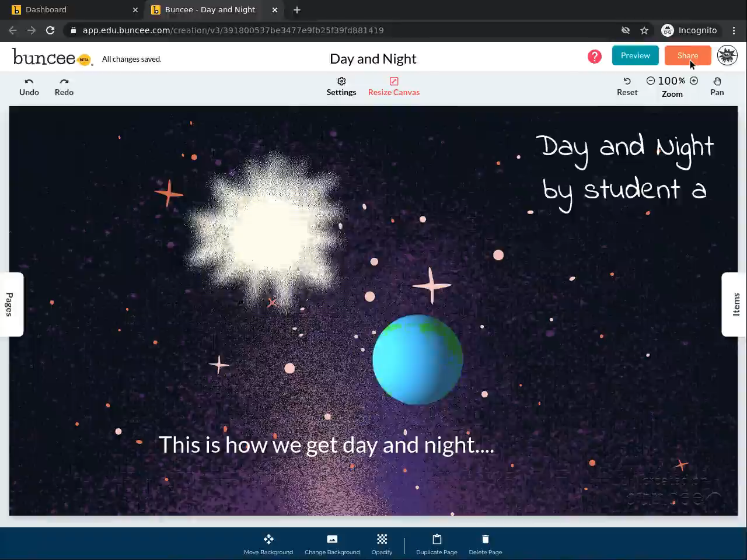Viewport: 747px width, 560px height.
Task: Zoom out with the minus icon
Action: coord(651,81)
